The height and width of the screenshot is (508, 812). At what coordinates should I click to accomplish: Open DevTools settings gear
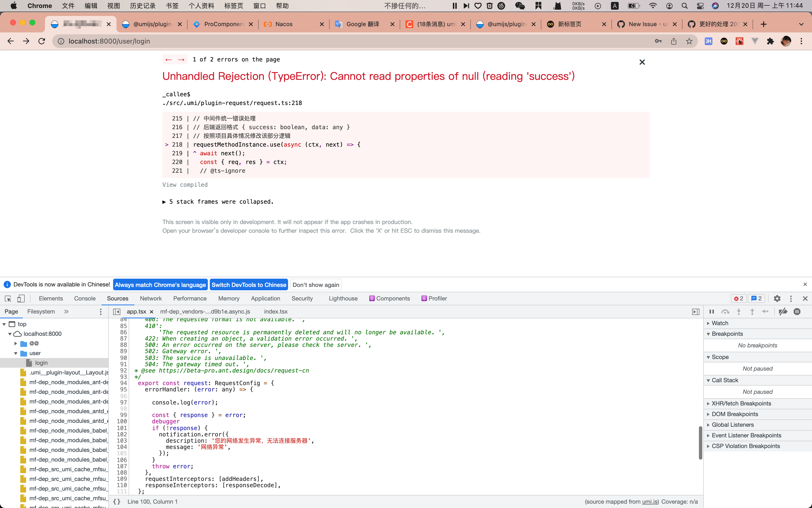tap(777, 298)
